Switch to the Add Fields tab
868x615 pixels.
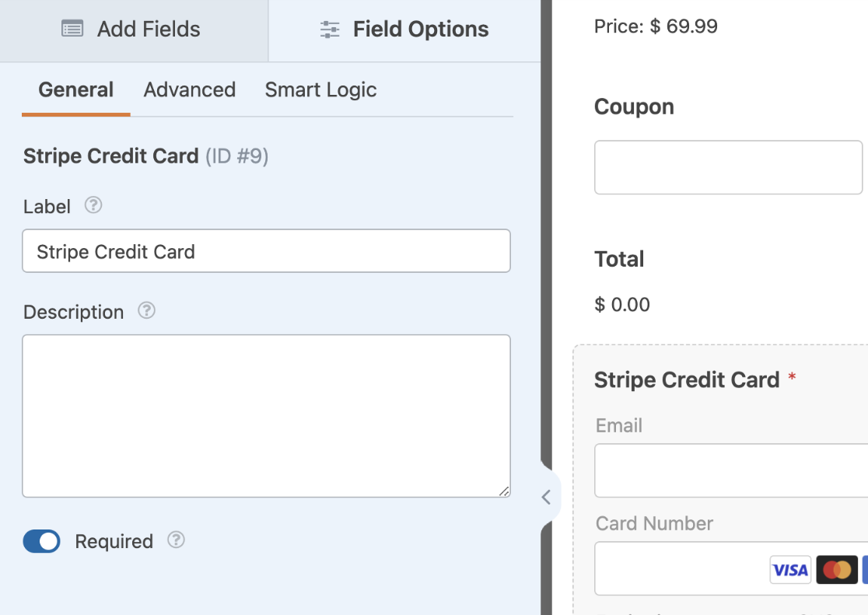(x=134, y=30)
